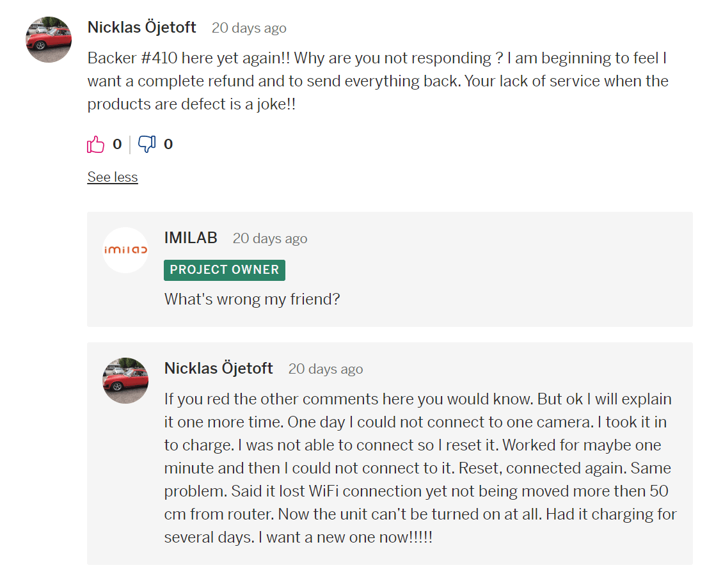
Task: Click the like count next to thumbs-up
Action: (x=117, y=144)
